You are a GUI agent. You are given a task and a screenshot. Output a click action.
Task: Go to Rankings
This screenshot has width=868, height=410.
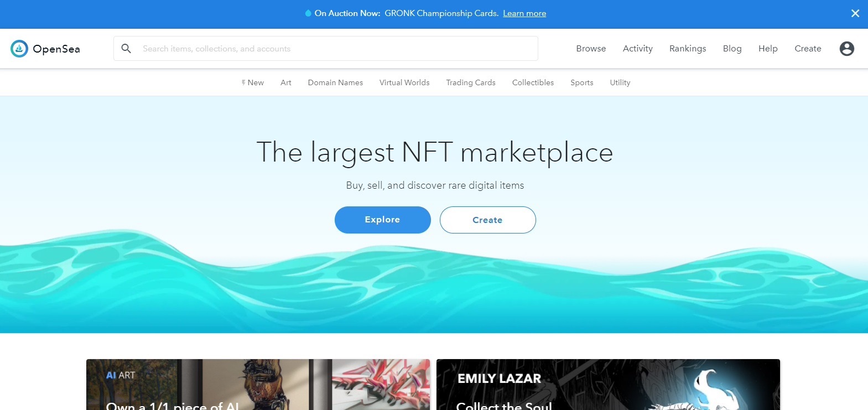688,49
